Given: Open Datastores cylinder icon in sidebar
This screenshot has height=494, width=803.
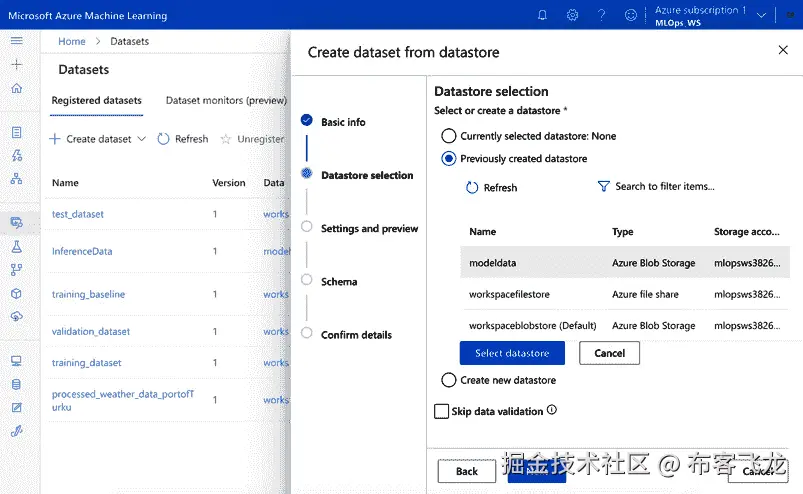Looking at the screenshot, I should click(16, 384).
